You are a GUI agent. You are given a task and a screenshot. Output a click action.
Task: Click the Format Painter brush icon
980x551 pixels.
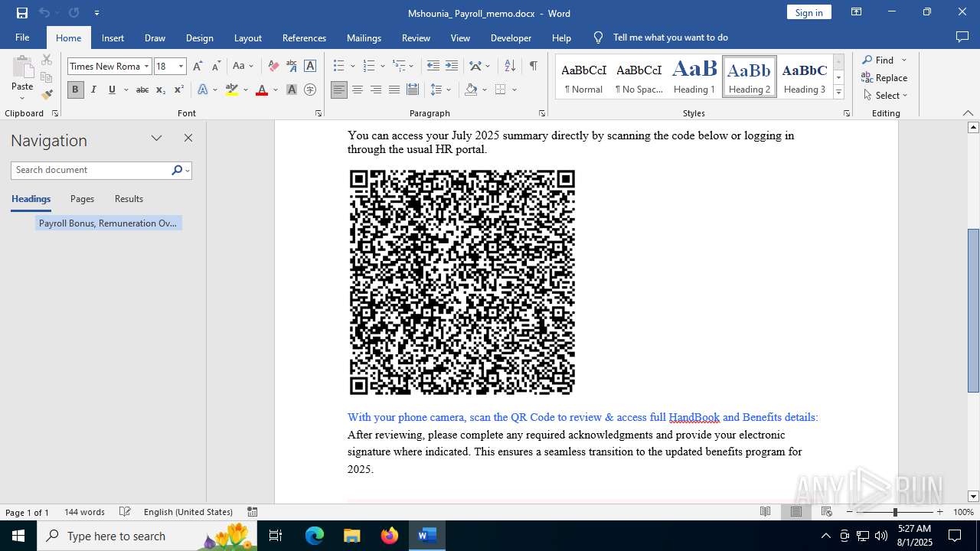coord(47,94)
